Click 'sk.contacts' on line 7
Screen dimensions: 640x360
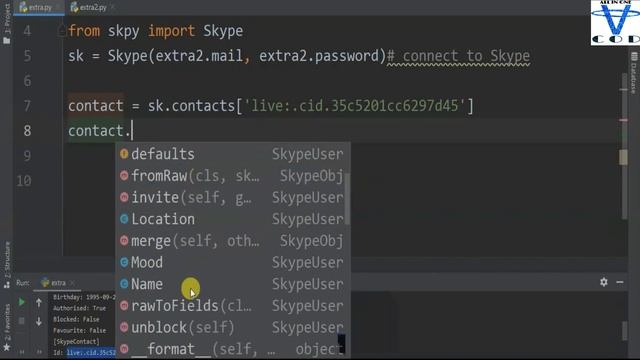pos(191,106)
